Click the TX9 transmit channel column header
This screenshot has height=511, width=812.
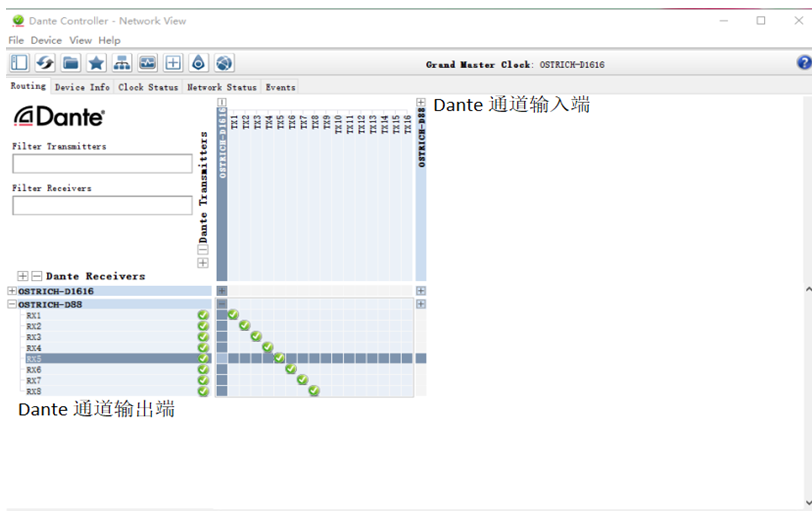pos(327,122)
